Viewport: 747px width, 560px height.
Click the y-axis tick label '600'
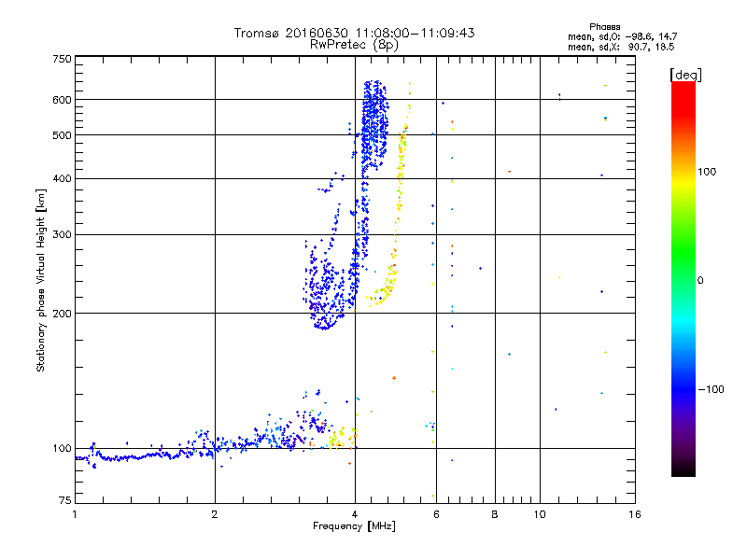(62, 100)
